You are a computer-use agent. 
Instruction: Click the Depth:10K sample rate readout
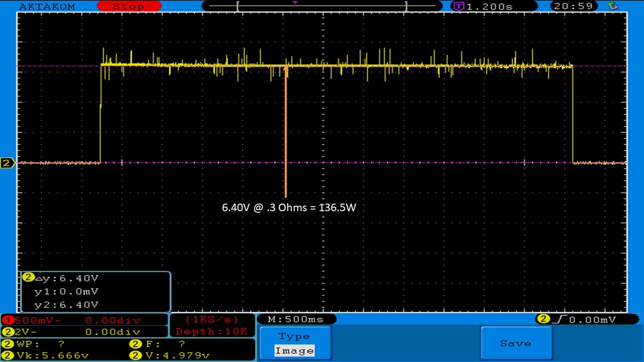click(x=212, y=331)
